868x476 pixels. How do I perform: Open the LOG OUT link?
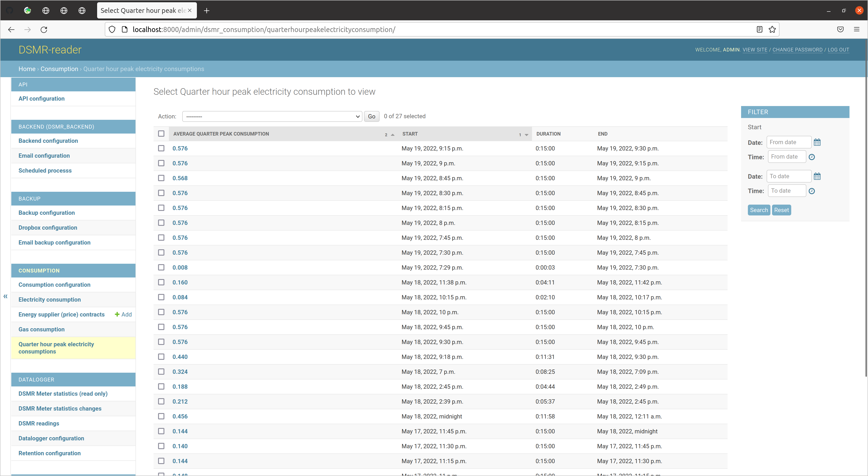(838, 49)
